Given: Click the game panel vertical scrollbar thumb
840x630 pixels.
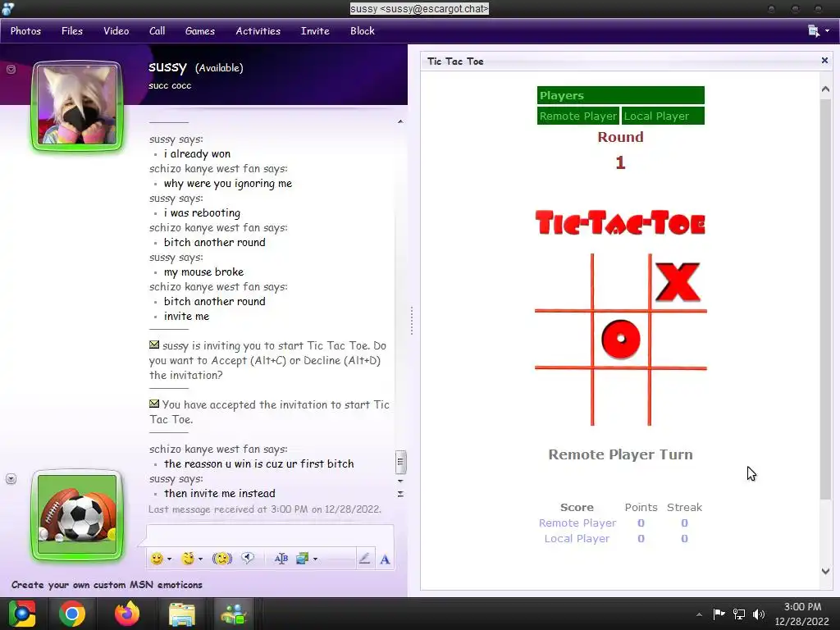Looking at the screenshot, I should (825, 300).
